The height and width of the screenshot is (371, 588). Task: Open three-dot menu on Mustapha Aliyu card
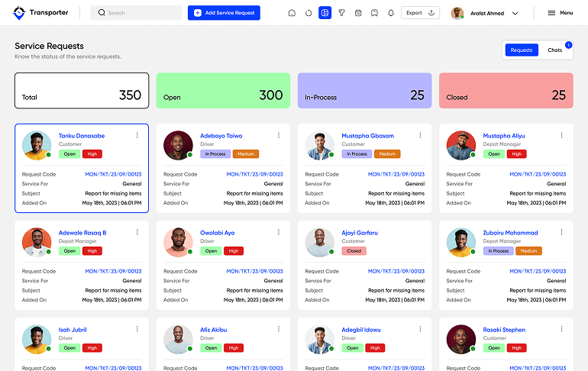[x=561, y=135]
